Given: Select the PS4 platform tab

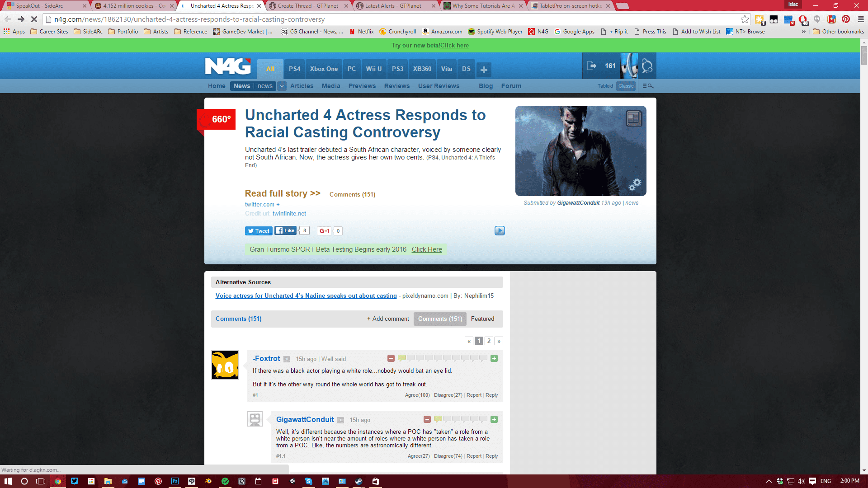Looking at the screenshot, I should coord(294,69).
